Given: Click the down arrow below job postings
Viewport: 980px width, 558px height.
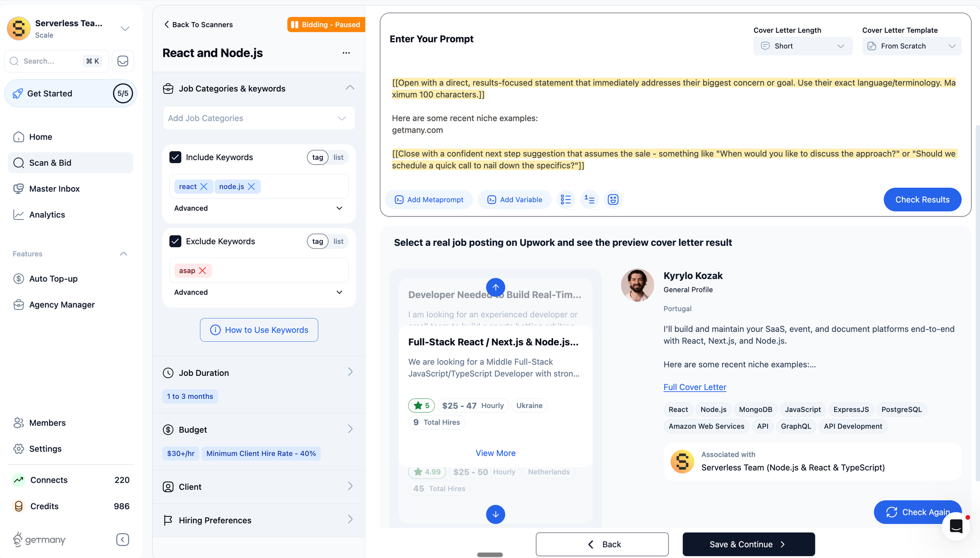Looking at the screenshot, I should [495, 514].
